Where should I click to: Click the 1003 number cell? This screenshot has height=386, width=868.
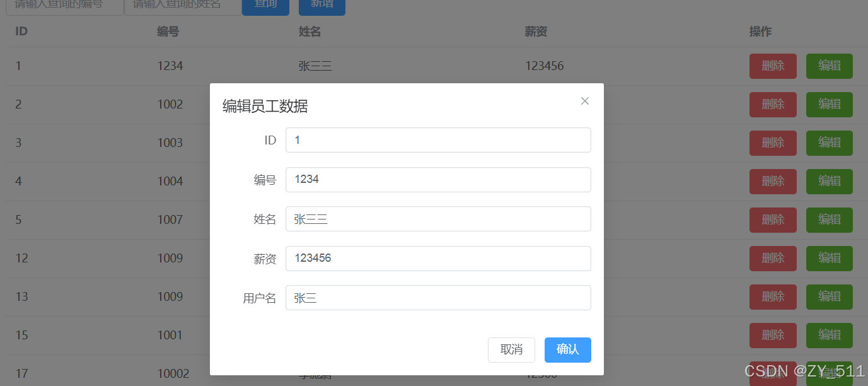(x=170, y=143)
